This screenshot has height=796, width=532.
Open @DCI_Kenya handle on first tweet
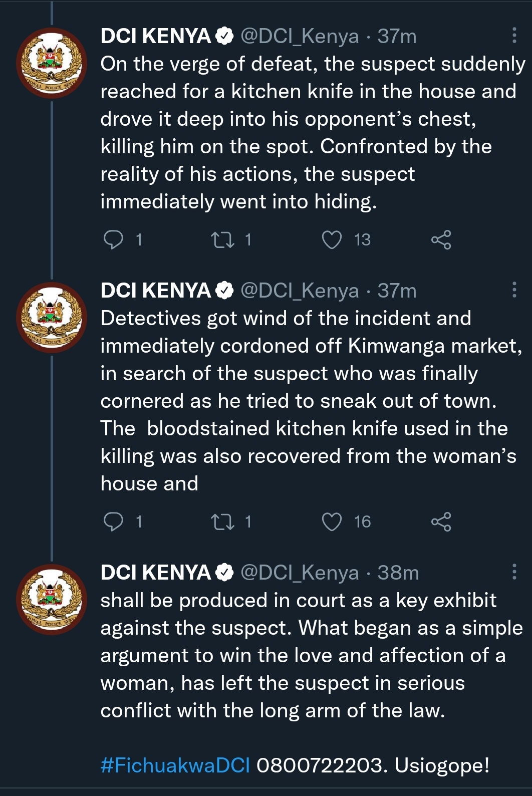pyautogui.click(x=300, y=36)
